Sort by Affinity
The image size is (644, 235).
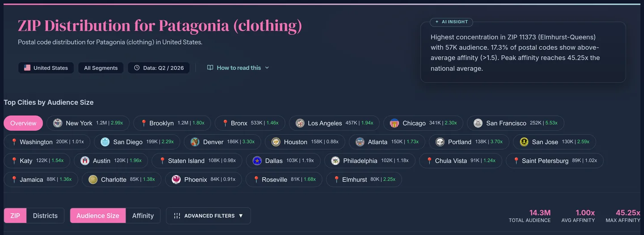pos(143,216)
